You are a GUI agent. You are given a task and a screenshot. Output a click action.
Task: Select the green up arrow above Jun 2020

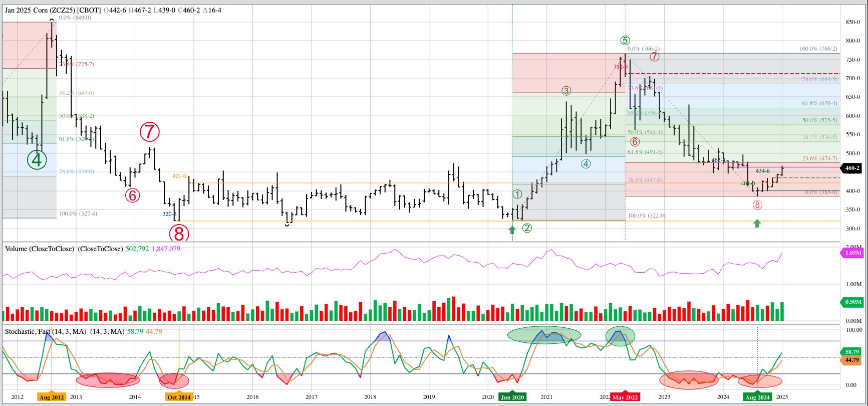click(x=512, y=230)
